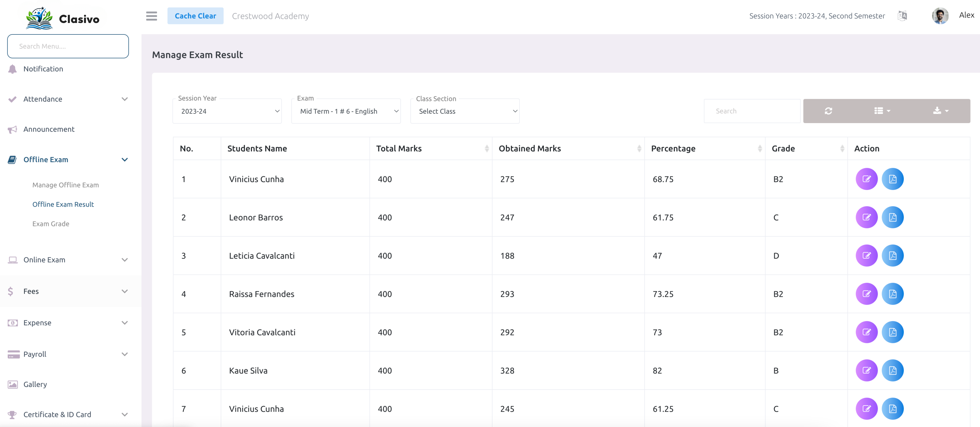Expand the Payroll menu

tap(68, 354)
